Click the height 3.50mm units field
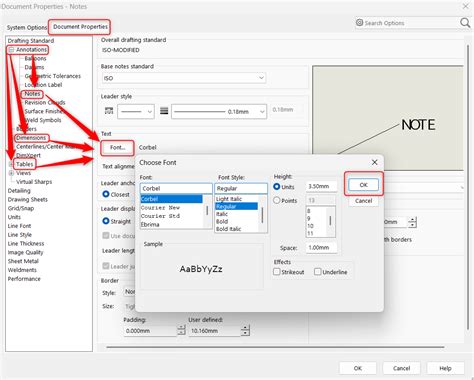Screen dimensions: 474x380 click(321, 186)
